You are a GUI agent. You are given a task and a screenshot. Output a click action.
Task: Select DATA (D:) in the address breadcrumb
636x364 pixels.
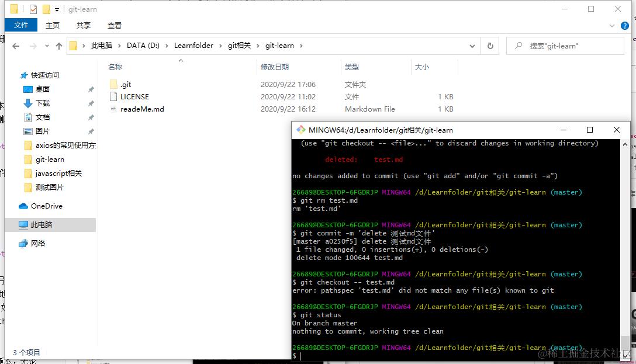click(143, 46)
